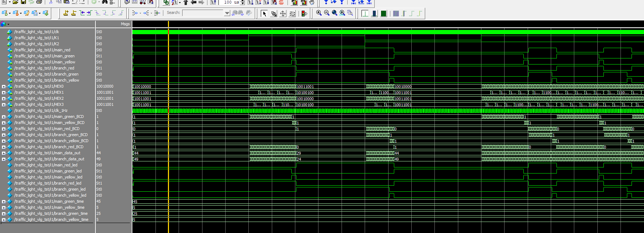Expand the HEX0 signal bus
This screenshot has width=644, height=233.
pyautogui.click(x=4, y=87)
